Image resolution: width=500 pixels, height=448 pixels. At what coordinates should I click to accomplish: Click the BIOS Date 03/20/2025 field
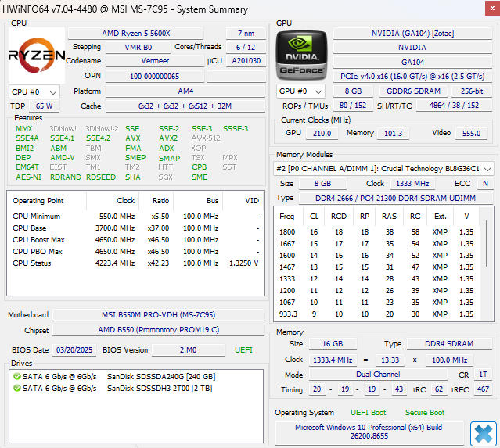point(74,350)
